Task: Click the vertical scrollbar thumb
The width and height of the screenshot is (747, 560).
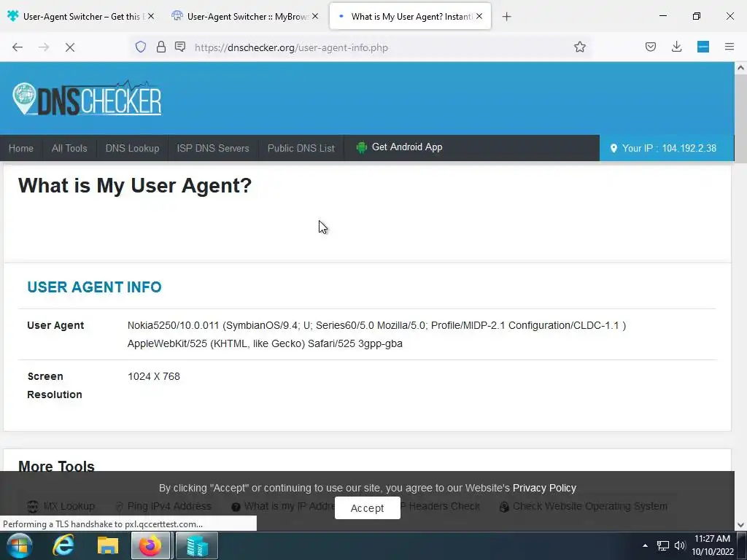Action: (741, 119)
